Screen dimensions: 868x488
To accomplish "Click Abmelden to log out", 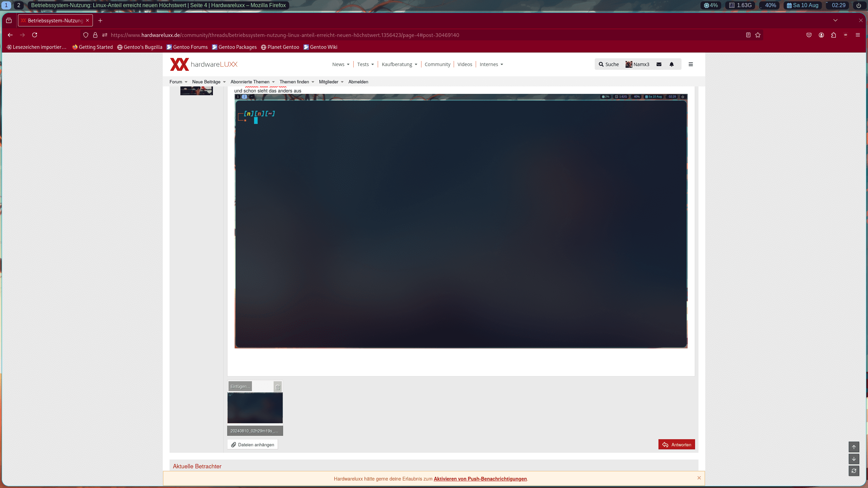I will 358,82.
